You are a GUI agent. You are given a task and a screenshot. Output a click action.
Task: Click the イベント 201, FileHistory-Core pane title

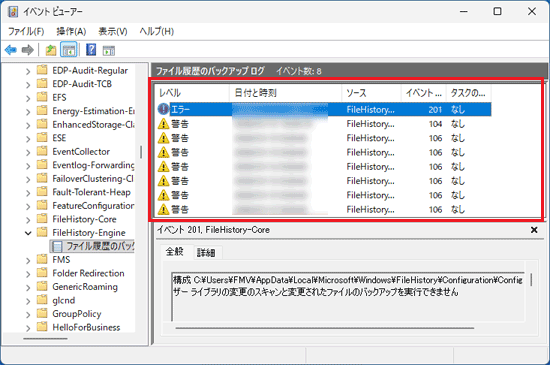click(x=213, y=230)
